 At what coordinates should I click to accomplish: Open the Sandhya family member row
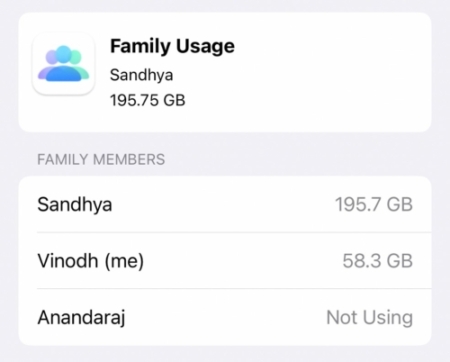coord(225,204)
